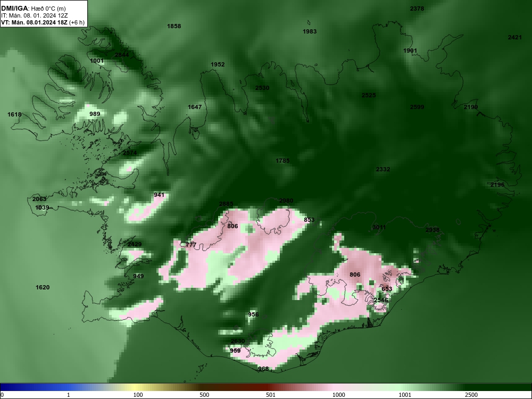Viewport: 532px width, 399px height.
Task: Click the value 959
Action: click(x=236, y=351)
